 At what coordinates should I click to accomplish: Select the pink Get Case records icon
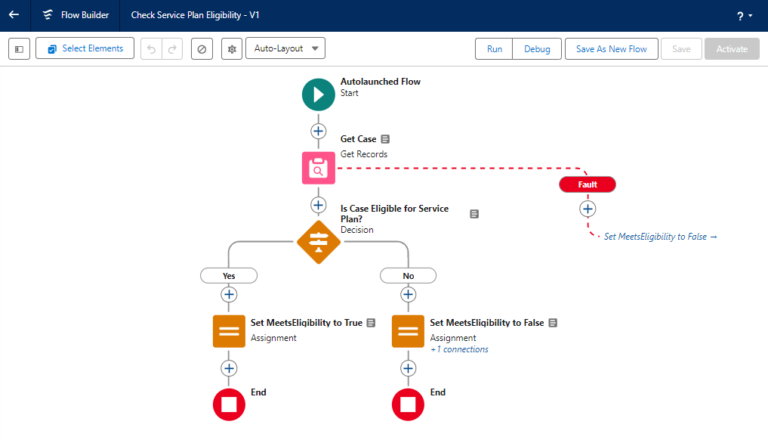(318, 168)
